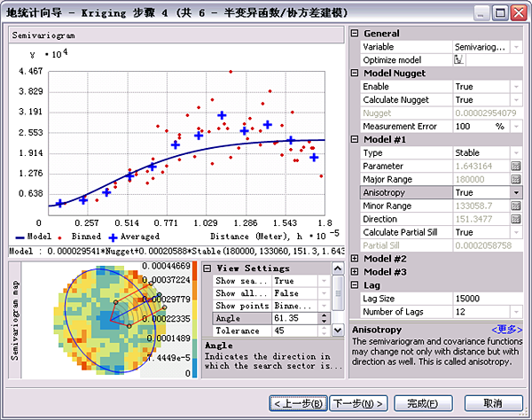Click the 上一步 (Back) button

pyautogui.click(x=298, y=403)
